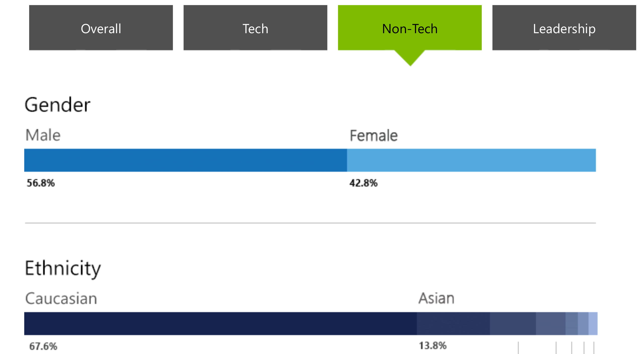Click the dark blue Male bar segment
Screen dimensions: 644x354
point(185,160)
